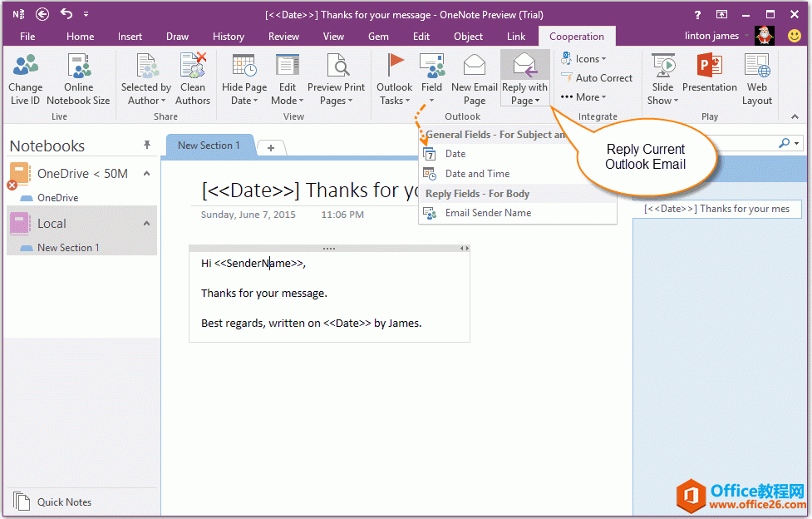Screen dimensions: 812x519
Task: Expand the More menu in Integrate
Action: (x=583, y=97)
